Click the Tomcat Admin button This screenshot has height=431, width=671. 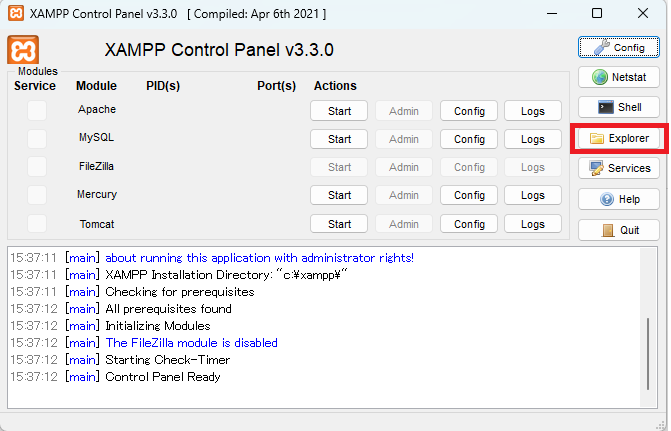404,224
